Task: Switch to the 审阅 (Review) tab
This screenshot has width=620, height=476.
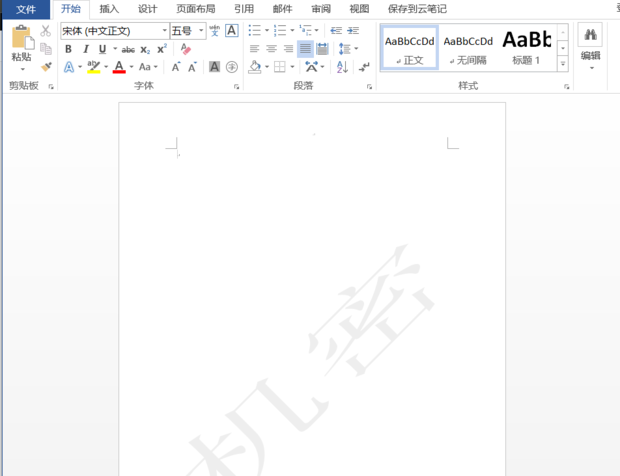Action: point(321,9)
